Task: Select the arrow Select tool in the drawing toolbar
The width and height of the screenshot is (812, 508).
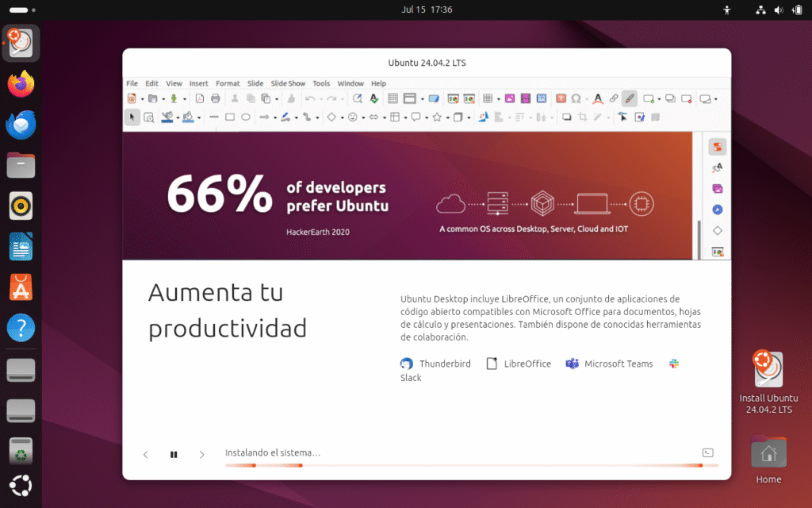Action: 132,117
